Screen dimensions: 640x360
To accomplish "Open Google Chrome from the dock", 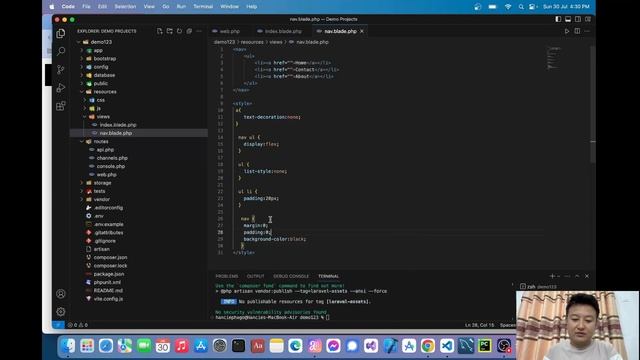I will [x=428, y=346].
